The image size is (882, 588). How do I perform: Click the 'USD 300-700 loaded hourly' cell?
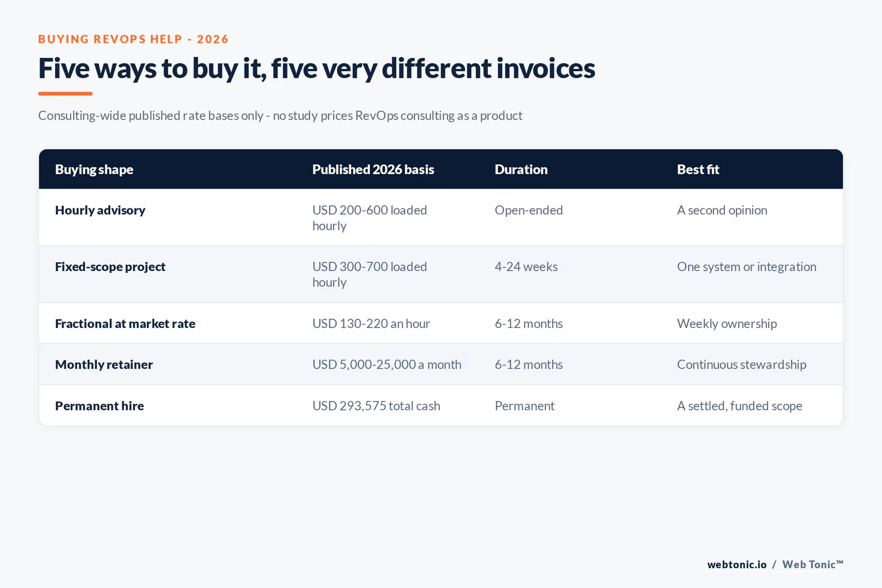370,274
